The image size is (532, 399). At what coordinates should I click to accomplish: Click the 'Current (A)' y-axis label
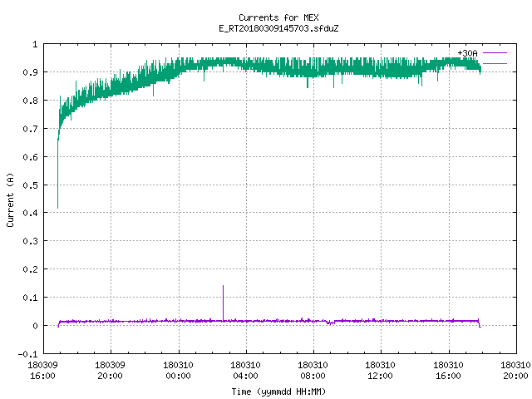10,199
